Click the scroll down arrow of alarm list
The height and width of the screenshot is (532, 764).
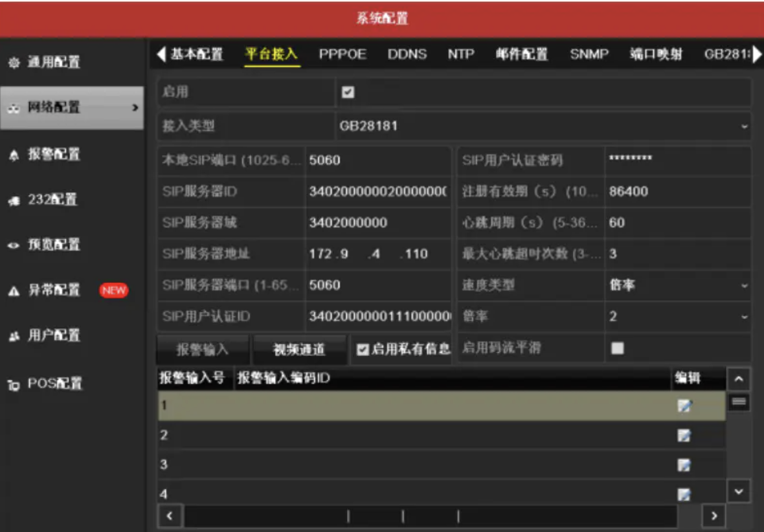(739, 492)
